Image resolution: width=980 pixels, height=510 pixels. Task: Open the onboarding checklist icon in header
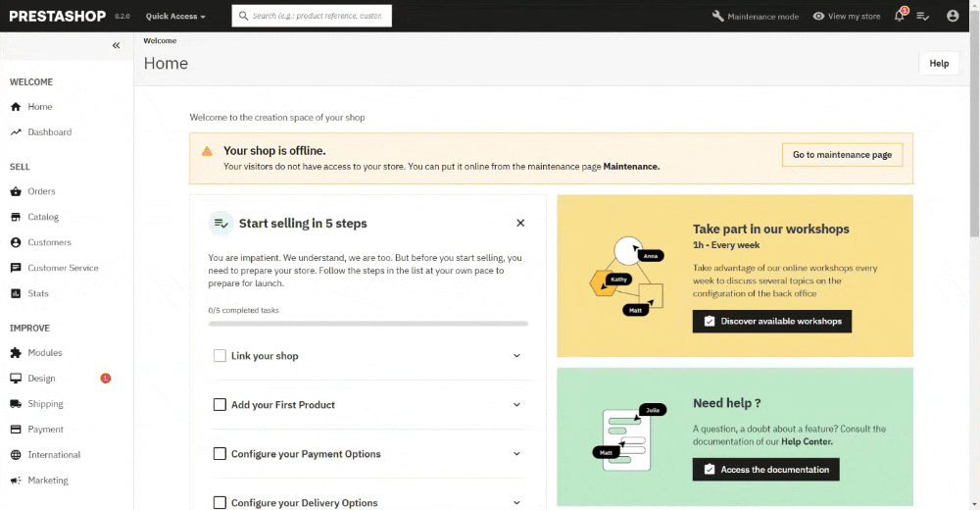922,17
